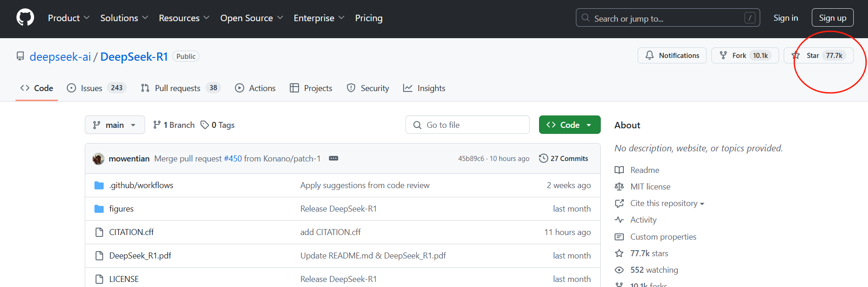Click the branch icon beside 1 Branch
This screenshot has width=868, height=287.
coord(157,125)
